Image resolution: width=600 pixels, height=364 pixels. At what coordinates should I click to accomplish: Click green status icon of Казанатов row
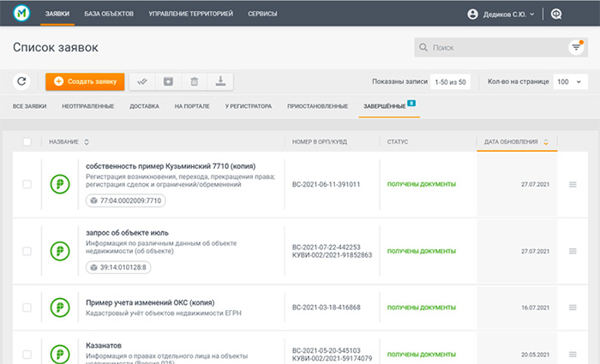coord(60,354)
